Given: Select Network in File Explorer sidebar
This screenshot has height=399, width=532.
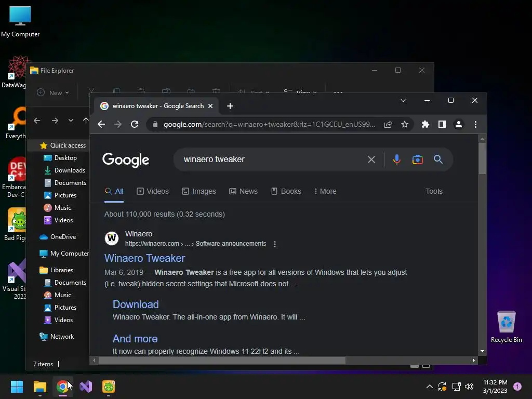Looking at the screenshot, I should [56, 337].
